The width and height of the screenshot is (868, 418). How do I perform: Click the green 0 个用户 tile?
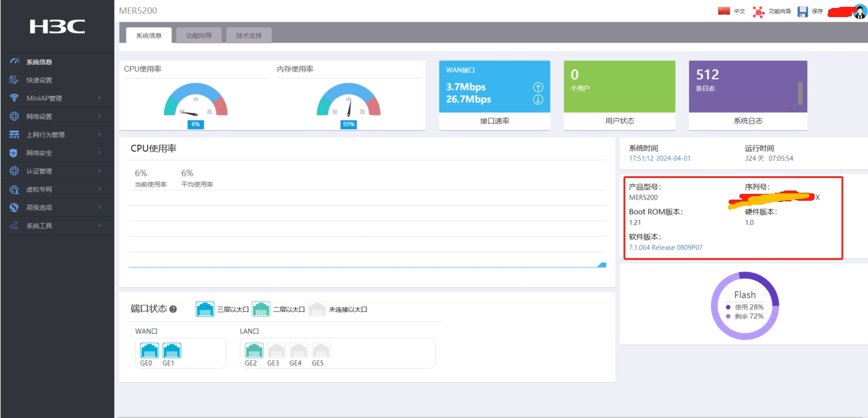(x=620, y=86)
